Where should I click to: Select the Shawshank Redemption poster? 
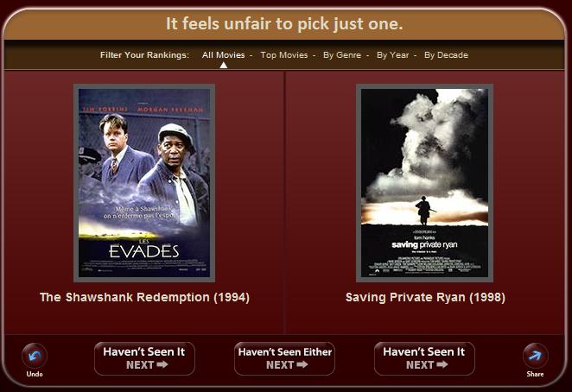(144, 183)
